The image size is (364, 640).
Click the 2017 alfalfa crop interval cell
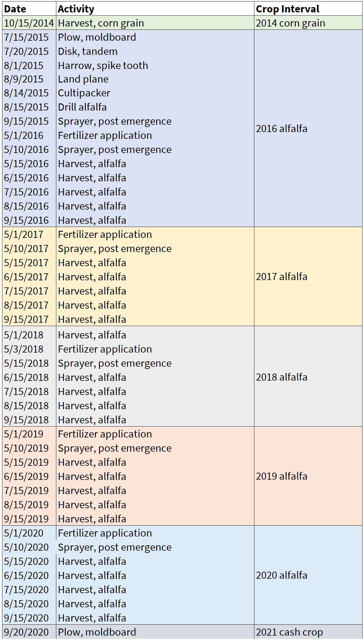(281, 277)
